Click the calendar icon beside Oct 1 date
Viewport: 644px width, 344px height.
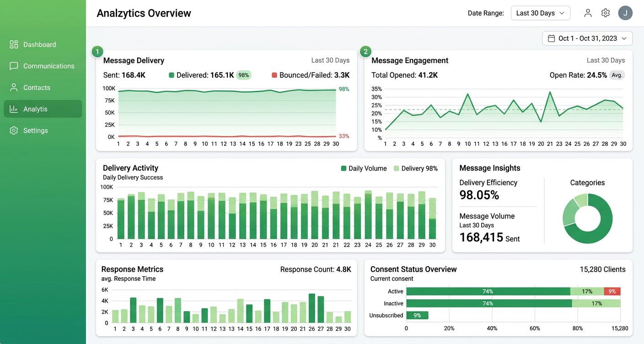coord(552,38)
